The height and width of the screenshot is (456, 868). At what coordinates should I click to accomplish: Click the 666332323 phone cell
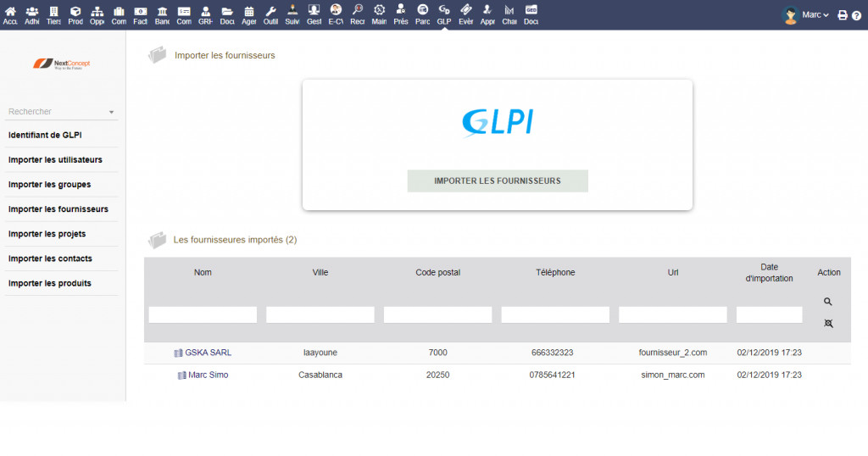point(552,353)
